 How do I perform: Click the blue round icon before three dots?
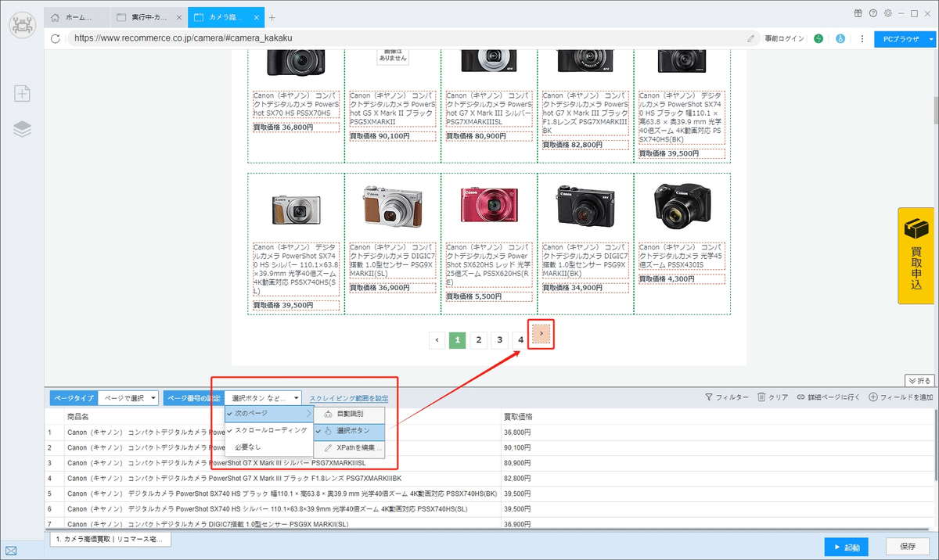(x=840, y=38)
